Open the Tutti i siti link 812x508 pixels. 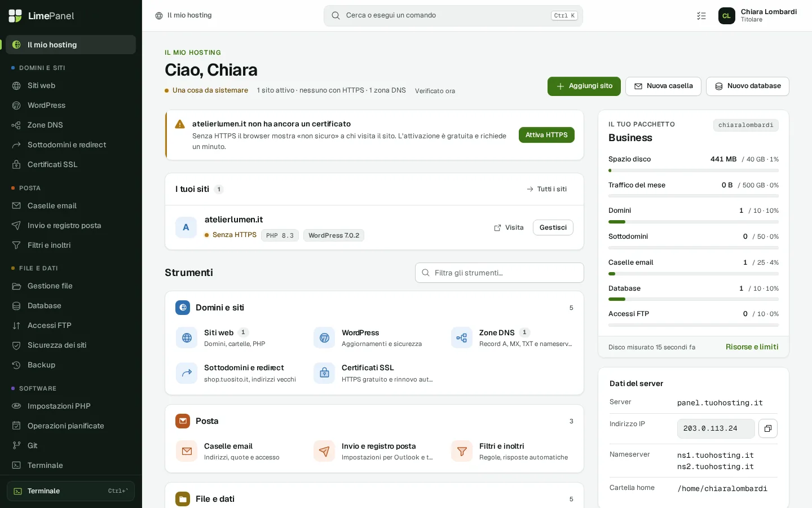[x=547, y=189]
